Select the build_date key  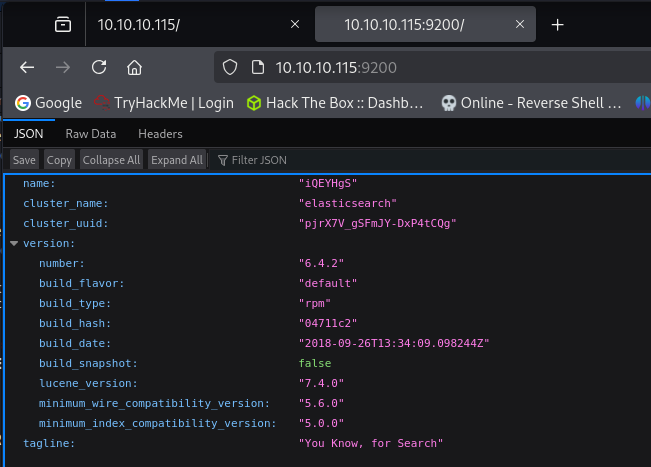75,343
